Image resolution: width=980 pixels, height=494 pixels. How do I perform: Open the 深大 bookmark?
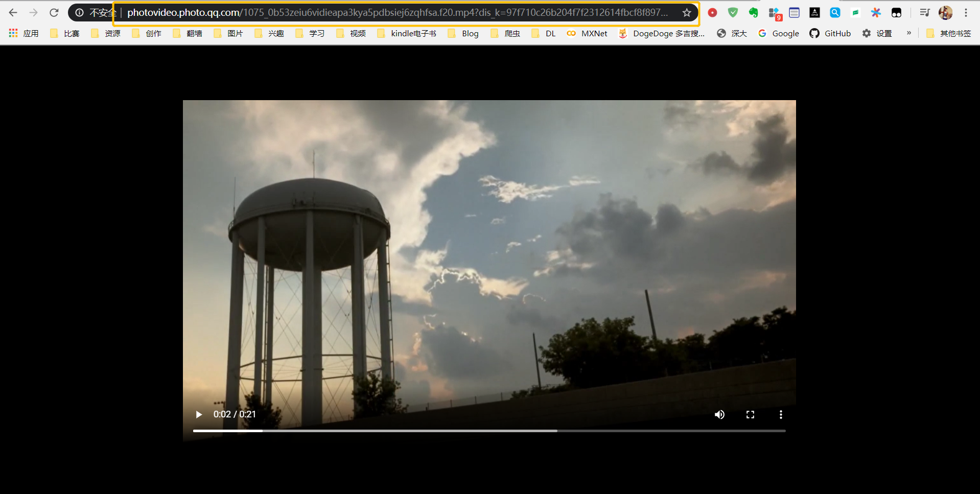coord(732,33)
